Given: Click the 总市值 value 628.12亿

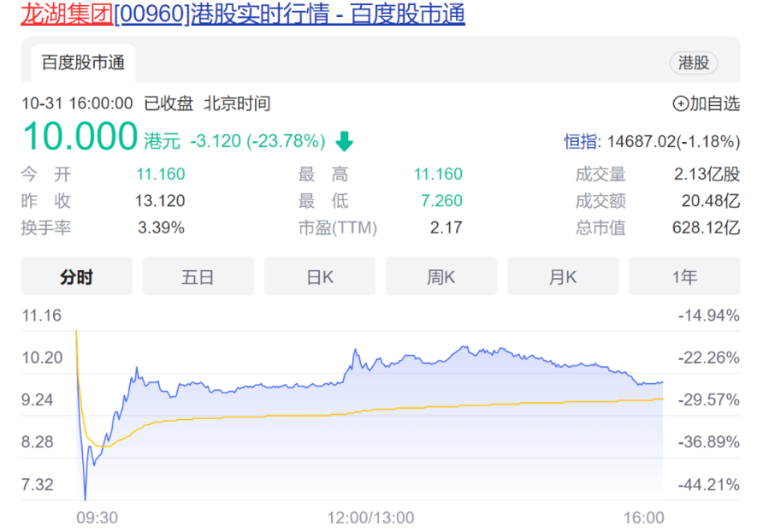Looking at the screenshot, I should coord(707,228).
